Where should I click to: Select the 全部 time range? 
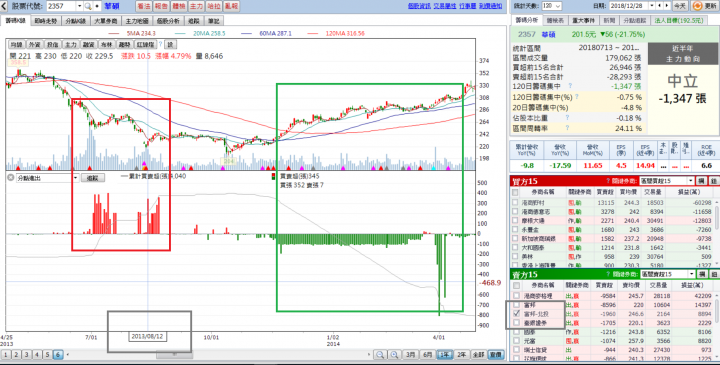(478, 354)
